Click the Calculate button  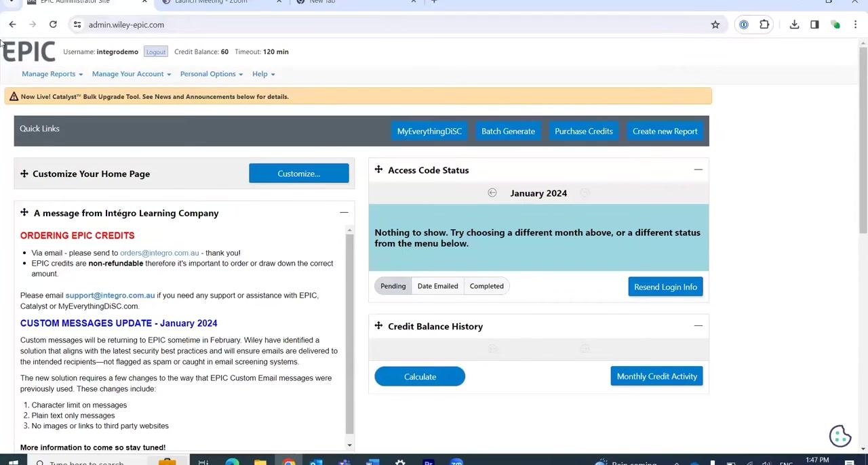coord(420,377)
